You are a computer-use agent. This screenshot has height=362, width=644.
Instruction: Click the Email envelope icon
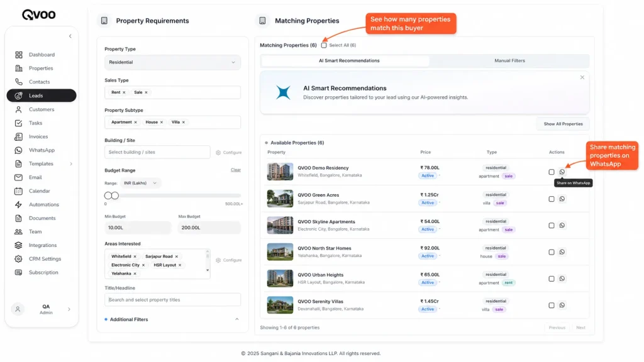coord(18,177)
